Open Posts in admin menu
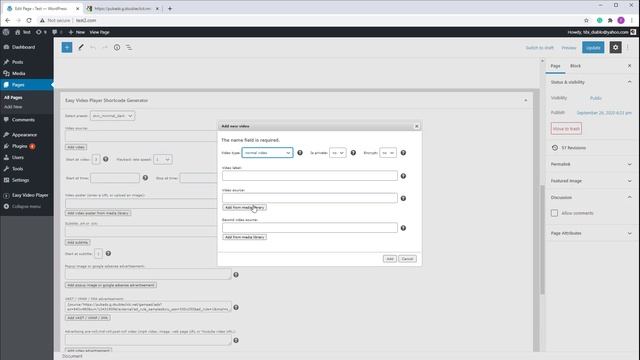The height and width of the screenshot is (360, 640). click(18, 62)
